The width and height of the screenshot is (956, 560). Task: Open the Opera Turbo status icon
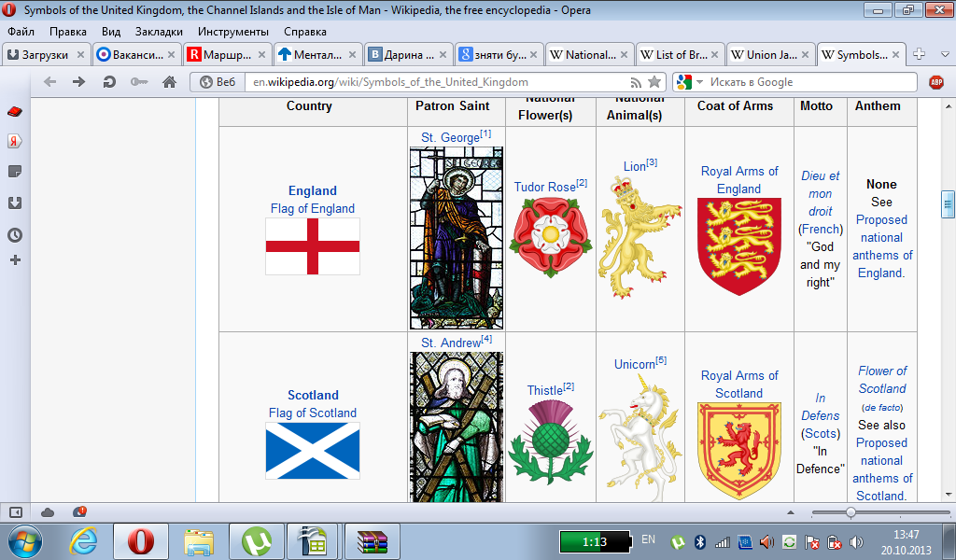point(79,511)
